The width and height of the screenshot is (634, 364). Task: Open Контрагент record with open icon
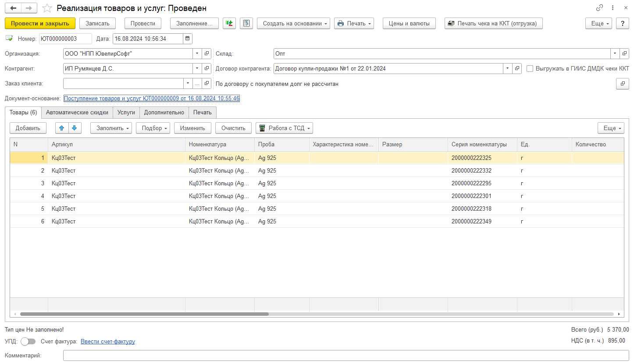coord(207,68)
